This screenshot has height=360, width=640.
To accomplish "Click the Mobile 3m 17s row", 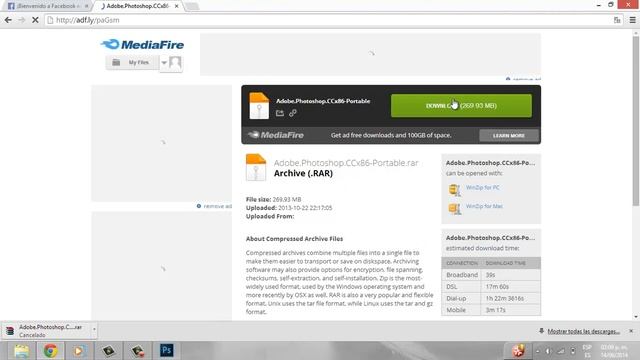I will (491, 310).
